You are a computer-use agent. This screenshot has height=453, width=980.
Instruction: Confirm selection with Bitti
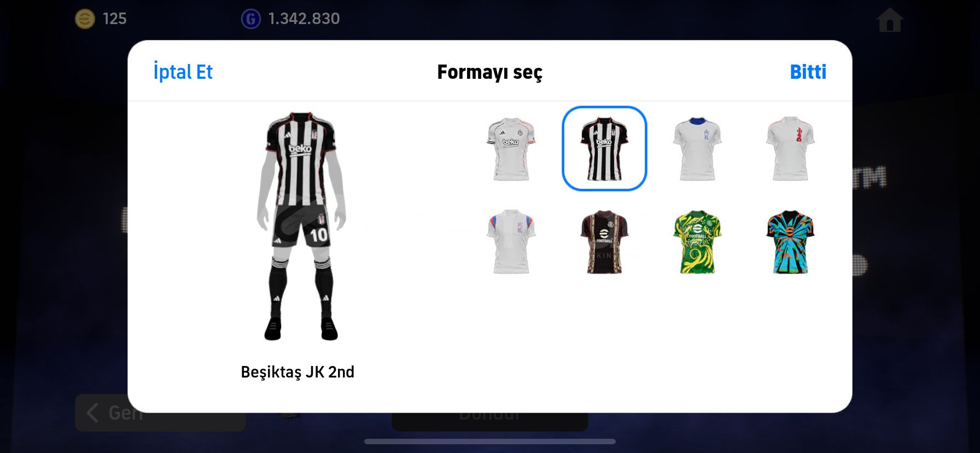tap(808, 72)
